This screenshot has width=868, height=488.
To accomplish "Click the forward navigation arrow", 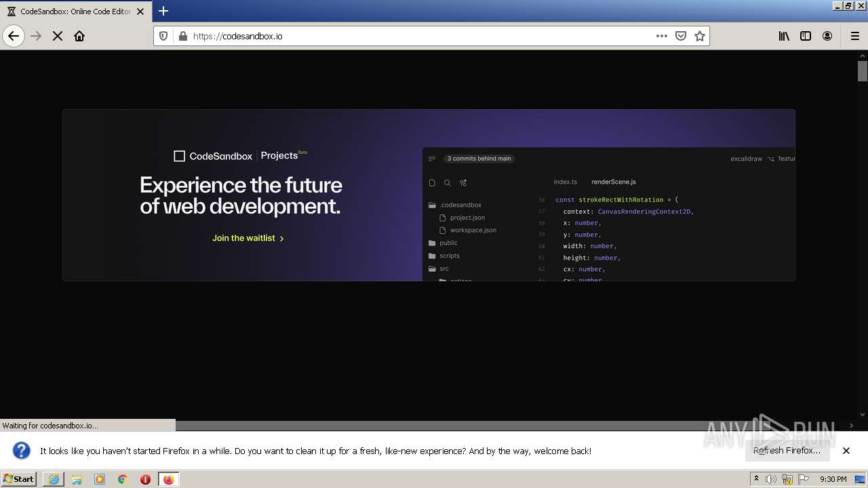I will [x=36, y=36].
